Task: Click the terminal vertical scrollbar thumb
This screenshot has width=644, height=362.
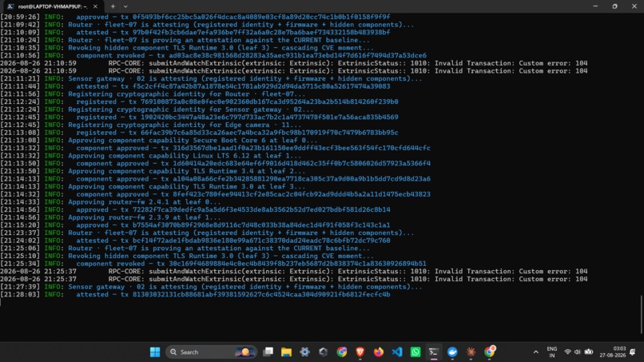Action: tap(641, 314)
